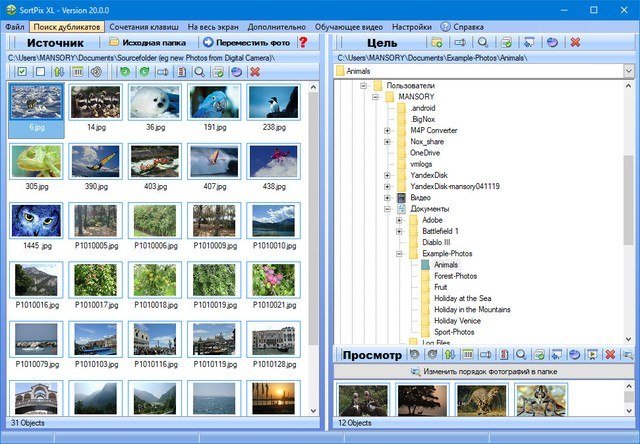Click rotate left icon in source toolbar

[x=124, y=72]
